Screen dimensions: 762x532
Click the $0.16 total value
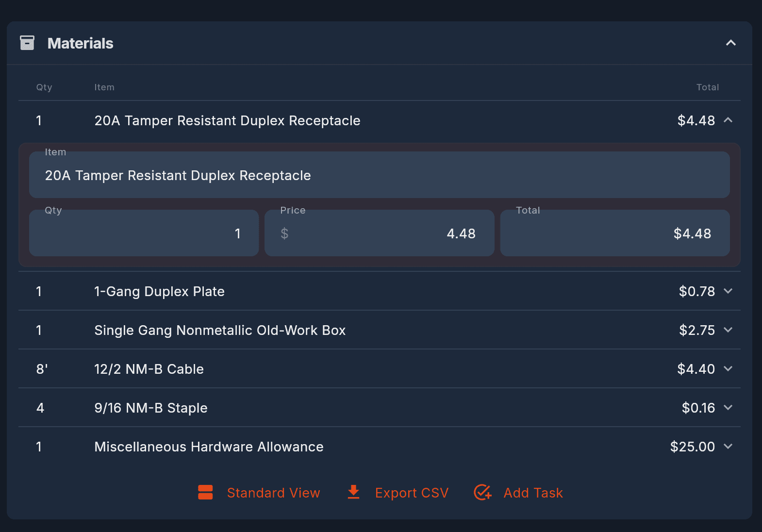pos(698,408)
